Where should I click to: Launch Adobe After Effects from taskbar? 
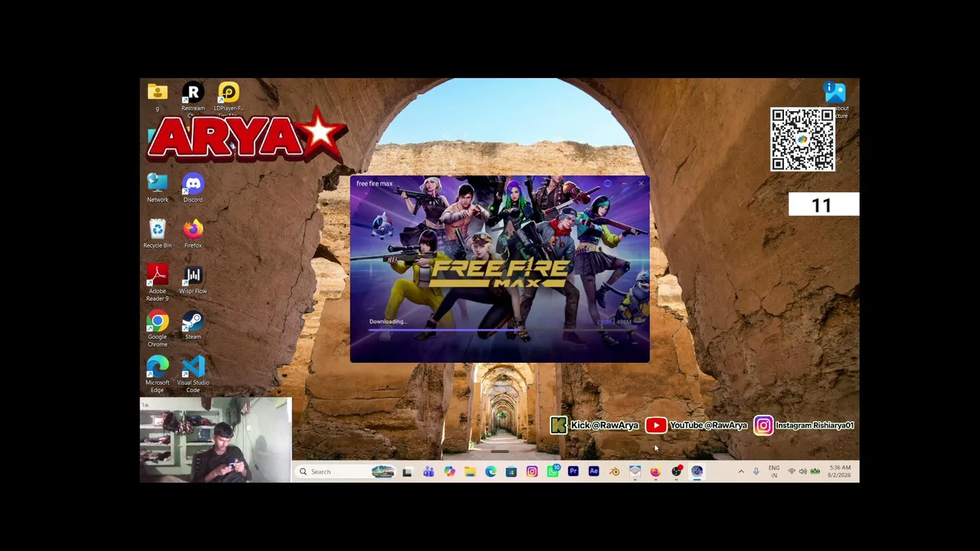pos(594,471)
